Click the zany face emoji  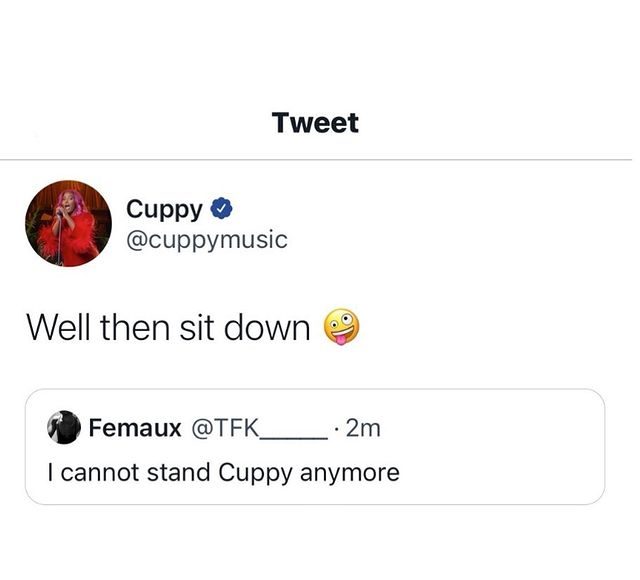click(x=341, y=327)
